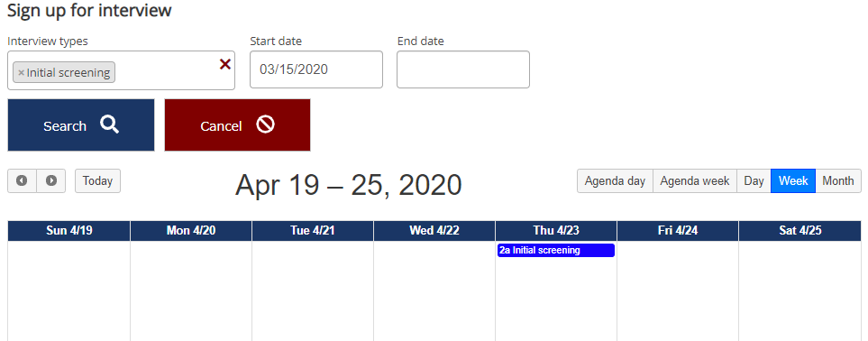Edit the Start date field
This screenshot has height=341, width=868.
316,69
